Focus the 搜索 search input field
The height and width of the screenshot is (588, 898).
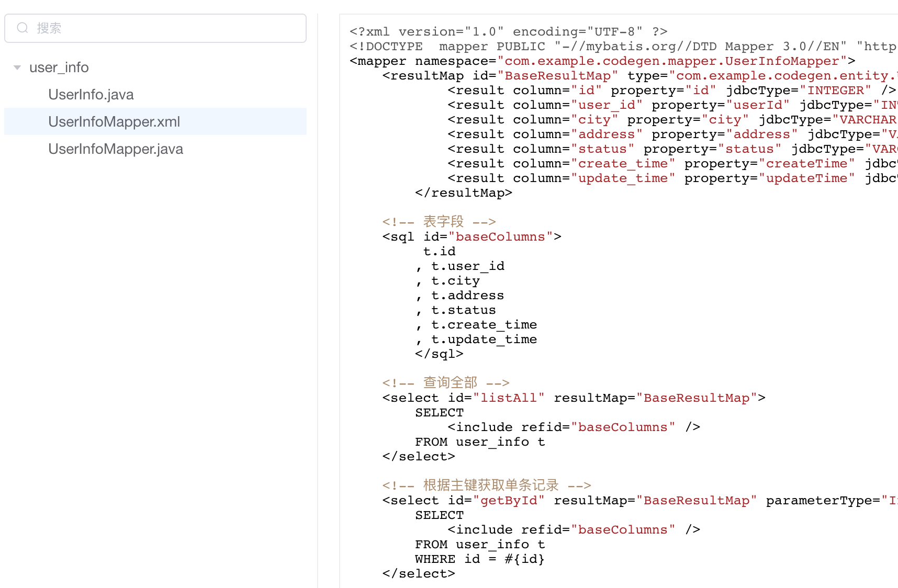pos(155,28)
